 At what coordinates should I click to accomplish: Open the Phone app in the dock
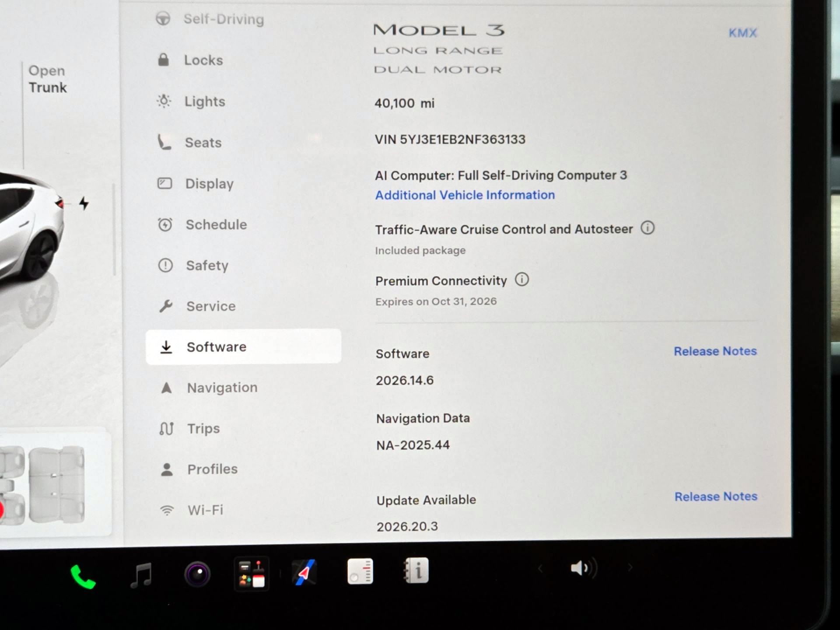click(83, 577)
